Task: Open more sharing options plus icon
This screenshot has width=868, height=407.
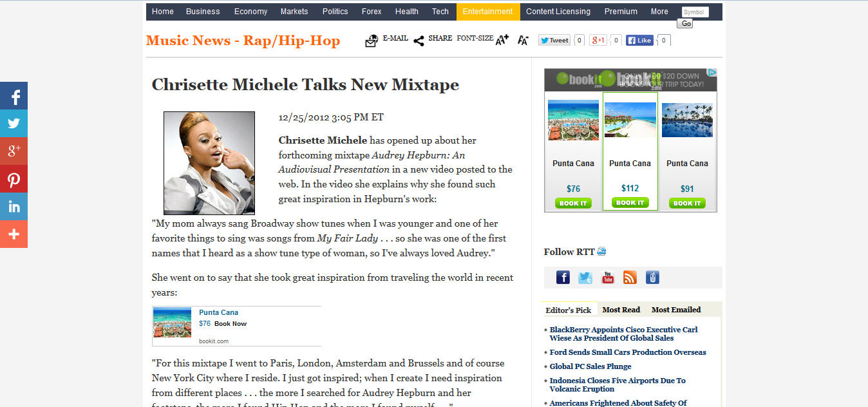Action: point(14,234)
